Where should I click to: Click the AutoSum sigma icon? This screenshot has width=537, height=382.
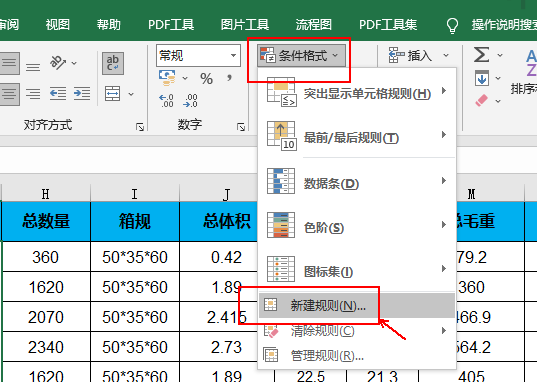[x=481, y=55]
